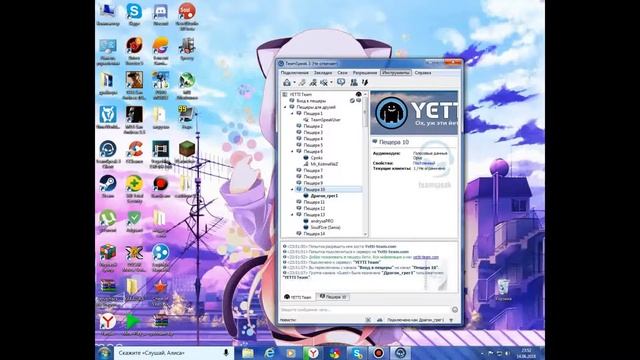Select user SoulFire (Sanse)
This screenshot has height=360, width=640.
325,227
